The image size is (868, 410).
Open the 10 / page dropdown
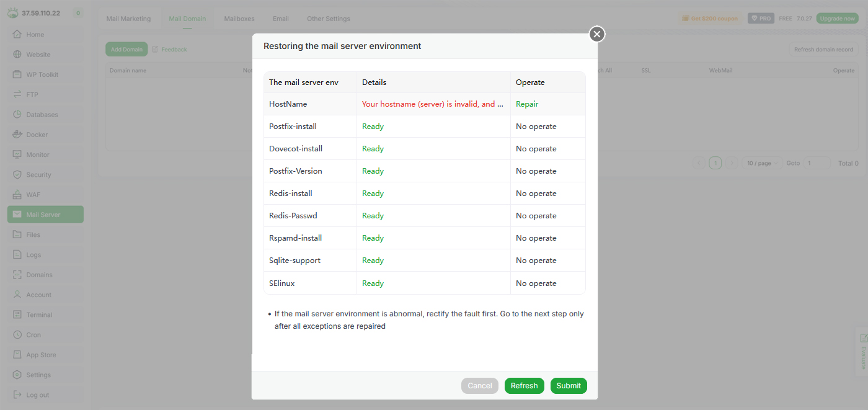[x=762, y=163]
